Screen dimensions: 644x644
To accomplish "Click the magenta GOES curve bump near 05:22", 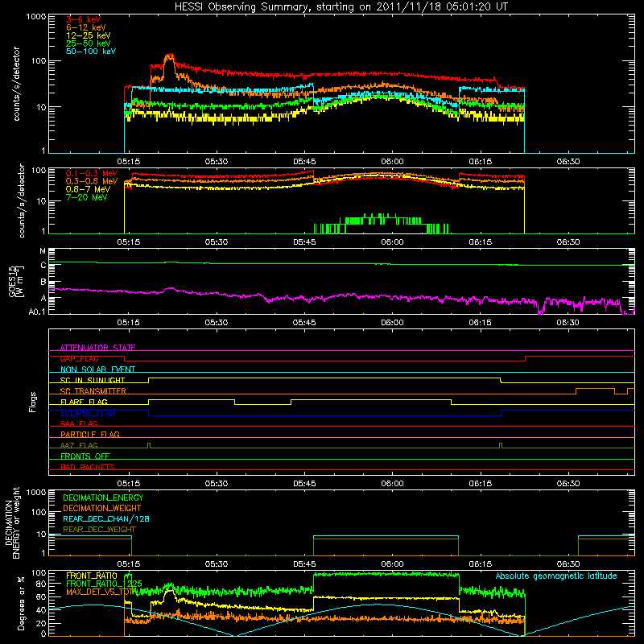I will (171, 290).
